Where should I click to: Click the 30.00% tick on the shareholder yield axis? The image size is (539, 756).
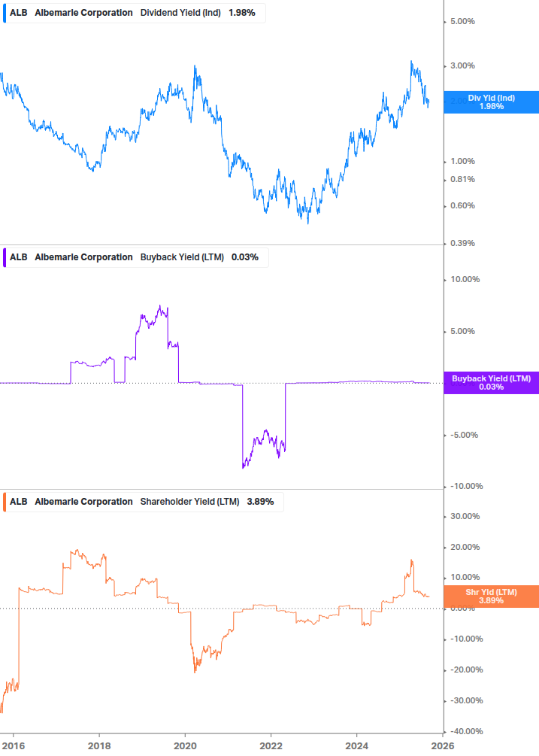[465, 516]
